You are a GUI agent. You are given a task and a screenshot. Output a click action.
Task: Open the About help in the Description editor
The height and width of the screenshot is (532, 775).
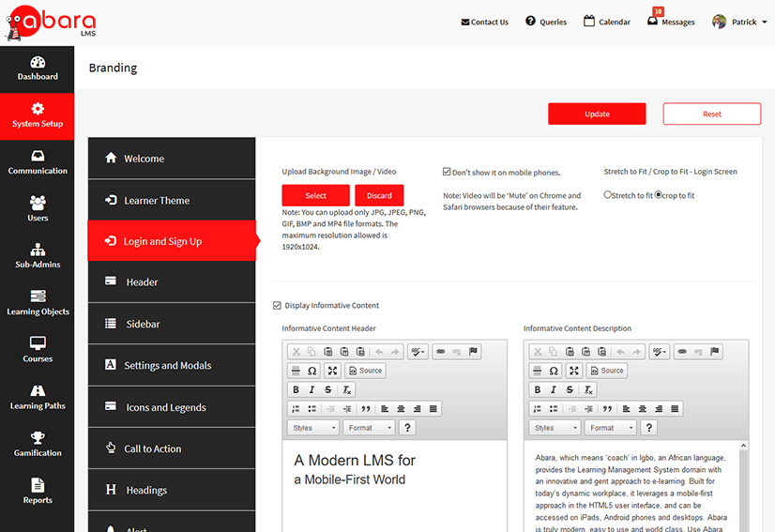coord(649,428)
